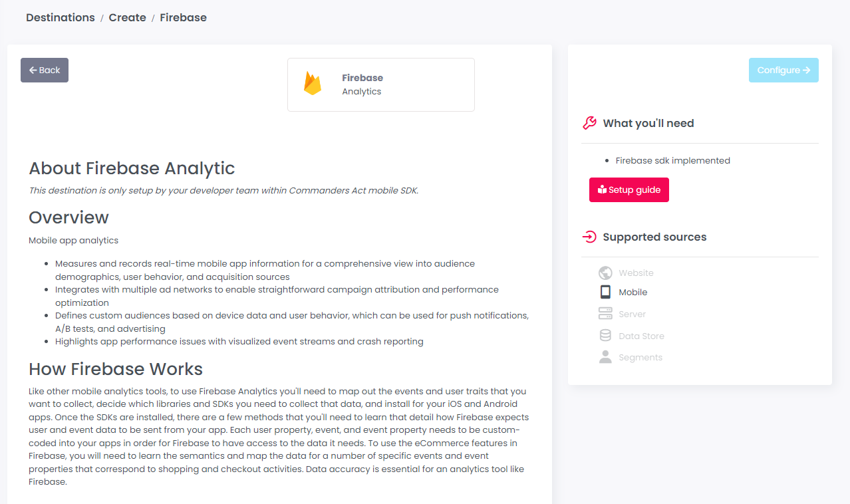The image size is (850, 504).
Task: Click the Firebase flame logo icon
Action: pos(313,84)
